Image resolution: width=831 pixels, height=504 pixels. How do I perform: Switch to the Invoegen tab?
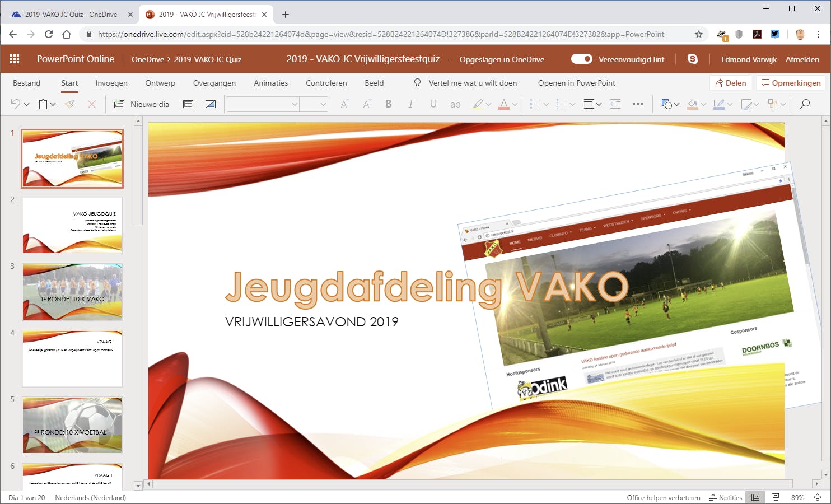(111, 83)
